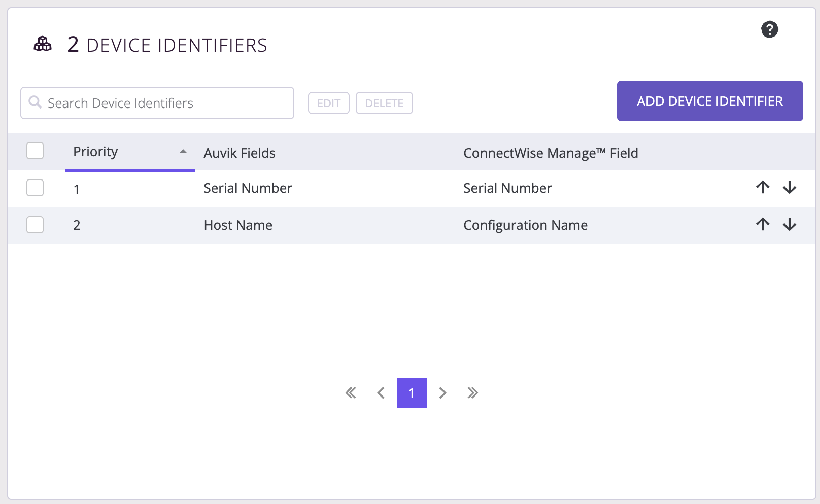Check the Host Name row checkbox
Image resolution: width=820 pixels, height=504 pixels.
[35, 225]
